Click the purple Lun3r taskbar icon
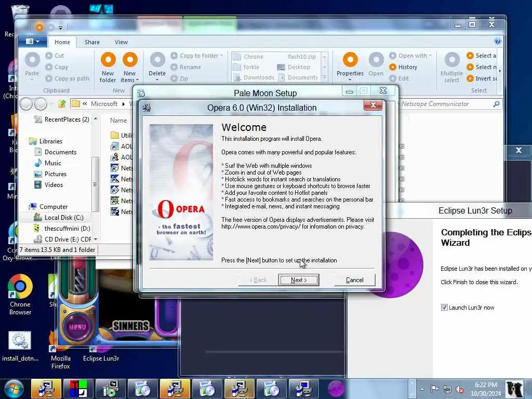The height and width of the screenshot is (399, 532). coord(336,389)
